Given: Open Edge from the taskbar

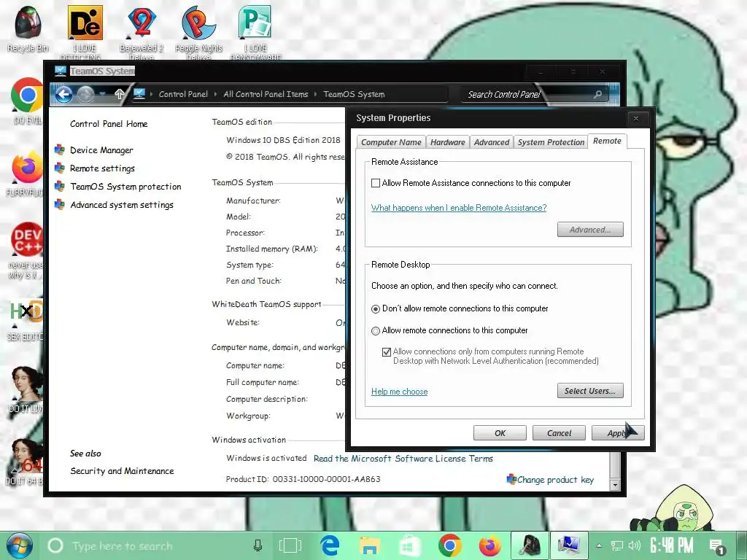Looking at the screenshot, I should (x=330, y=545).
